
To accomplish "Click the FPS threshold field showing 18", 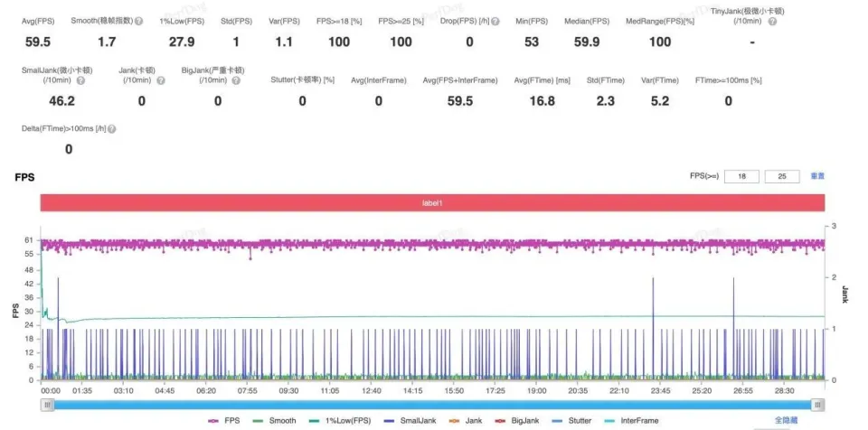I will tap(741, 176).
